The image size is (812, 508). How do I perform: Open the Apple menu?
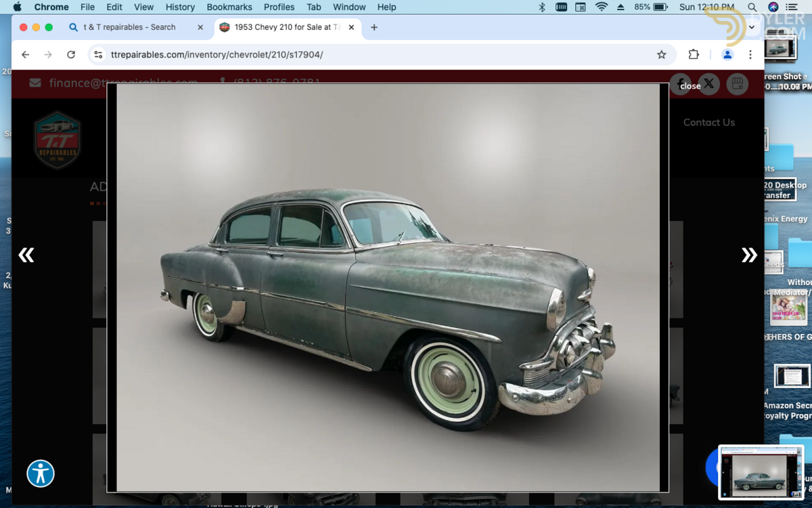(x=17, y=7)
